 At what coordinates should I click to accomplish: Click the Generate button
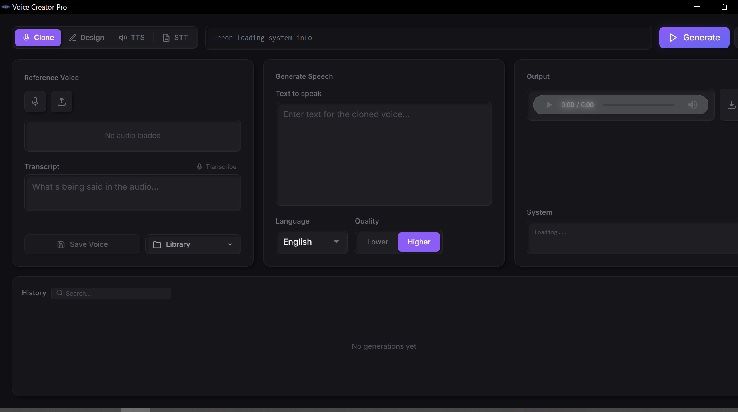point(694,37)
